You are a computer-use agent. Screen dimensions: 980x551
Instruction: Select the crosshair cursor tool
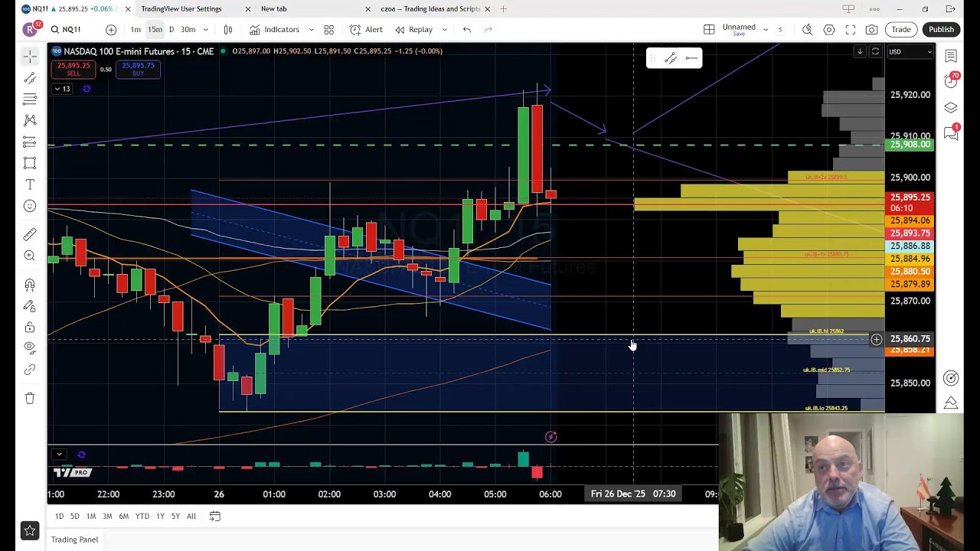tap(30, 57)
